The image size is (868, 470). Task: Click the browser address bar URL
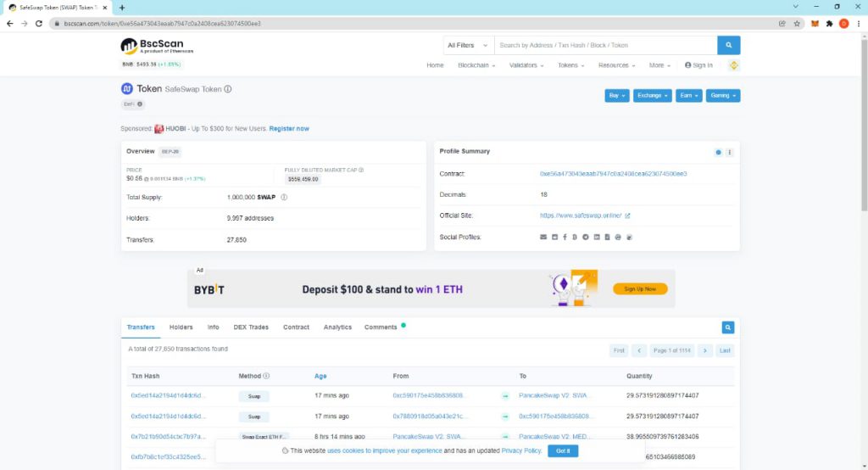click(x=162, y=24)
